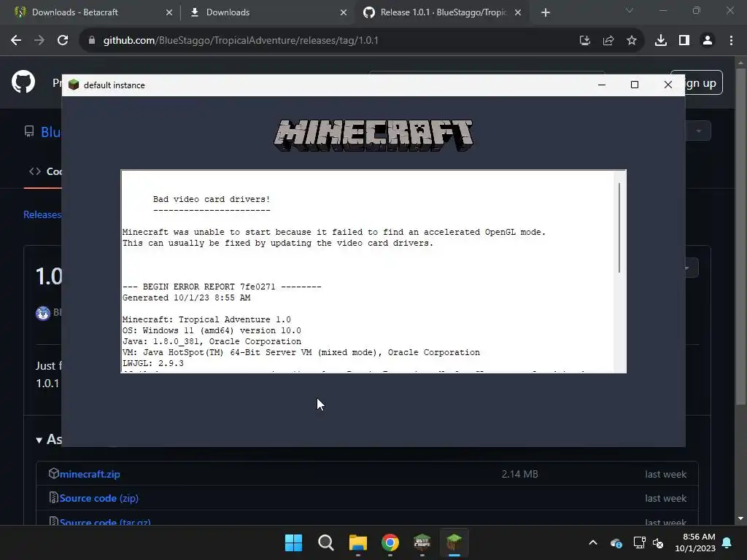This screenshot has width=747, height=560.
Task: Bookmark this page with star icon
Action: [632, 41]
